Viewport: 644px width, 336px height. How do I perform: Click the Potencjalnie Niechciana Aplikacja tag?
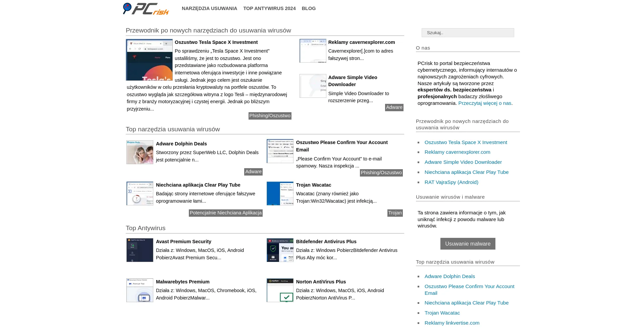(x=225, y=213)
